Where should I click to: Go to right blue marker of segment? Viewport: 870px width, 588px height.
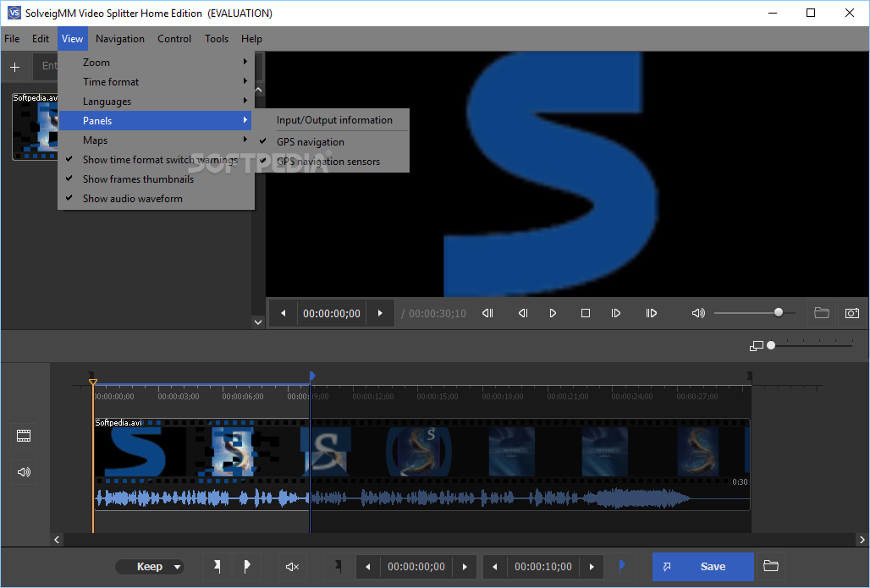(x=621, y=566)
